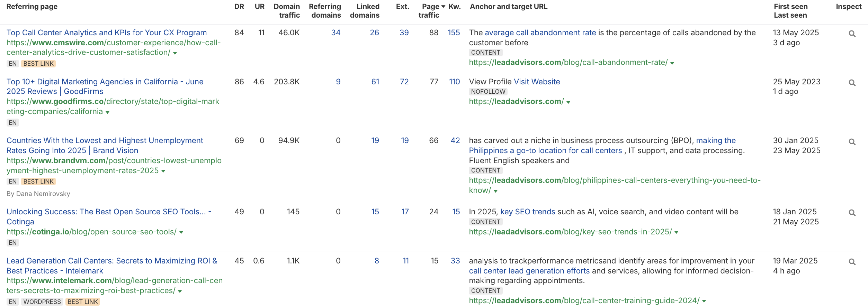Sort by DR column header
The width and height of the screenshot is (868, 307).
click(x=239, y=7)
